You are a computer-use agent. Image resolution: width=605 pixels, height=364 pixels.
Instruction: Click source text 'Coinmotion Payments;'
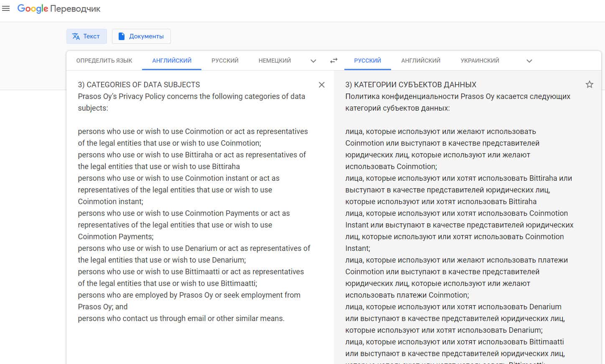pos(116,237)
